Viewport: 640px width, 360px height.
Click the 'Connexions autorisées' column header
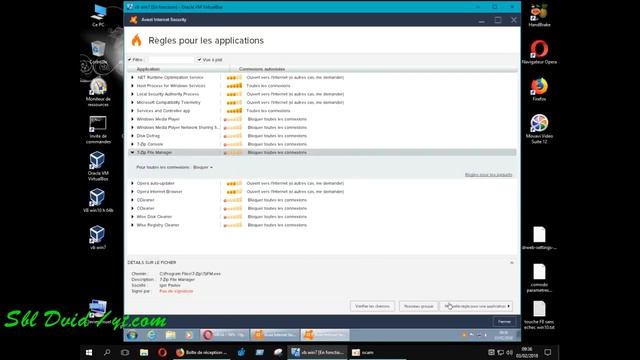tap(262, 69)
